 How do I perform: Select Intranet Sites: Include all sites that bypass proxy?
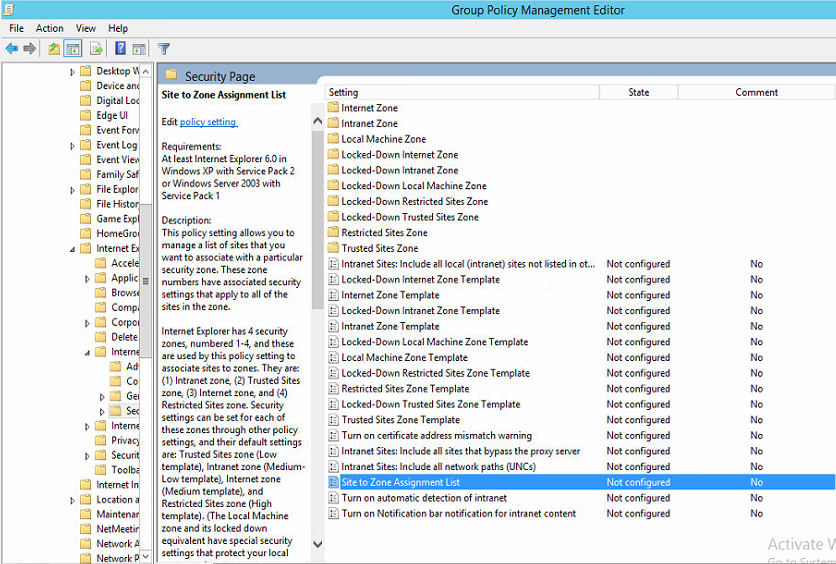pyautogui.click(x=460, y=451)
